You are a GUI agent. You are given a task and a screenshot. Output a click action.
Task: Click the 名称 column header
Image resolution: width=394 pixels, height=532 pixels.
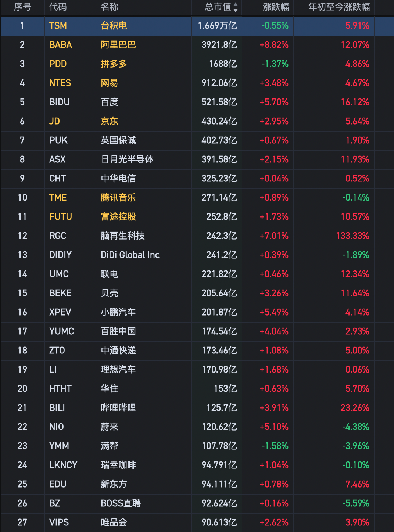click(110, 7)
